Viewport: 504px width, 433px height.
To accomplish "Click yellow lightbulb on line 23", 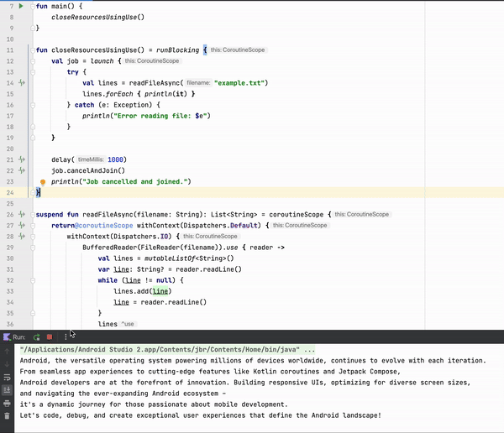I will [x=42, y=181].
